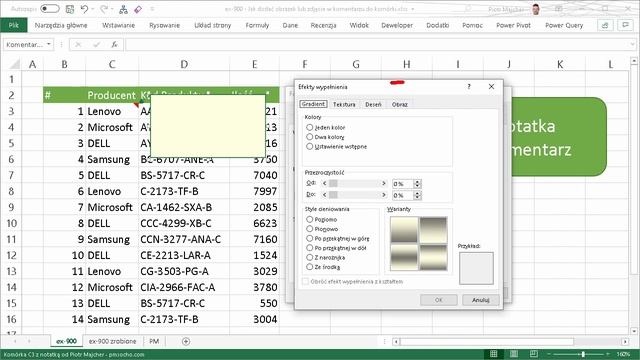
Task: Open the Recenzja ribbon tab
Action: coord(323,25)
